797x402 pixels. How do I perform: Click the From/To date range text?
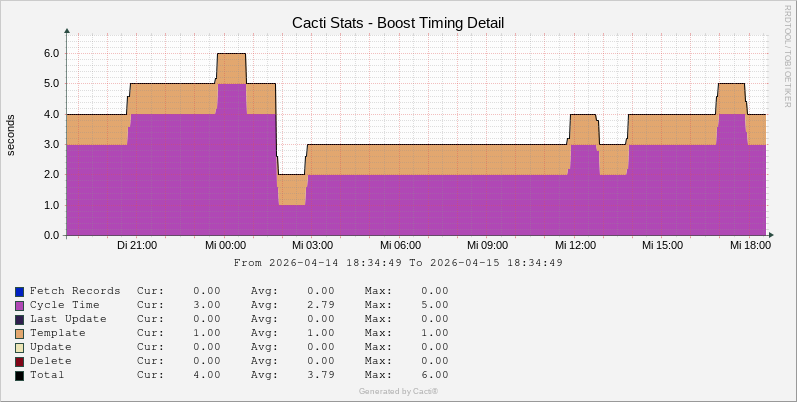pos(398,263)
